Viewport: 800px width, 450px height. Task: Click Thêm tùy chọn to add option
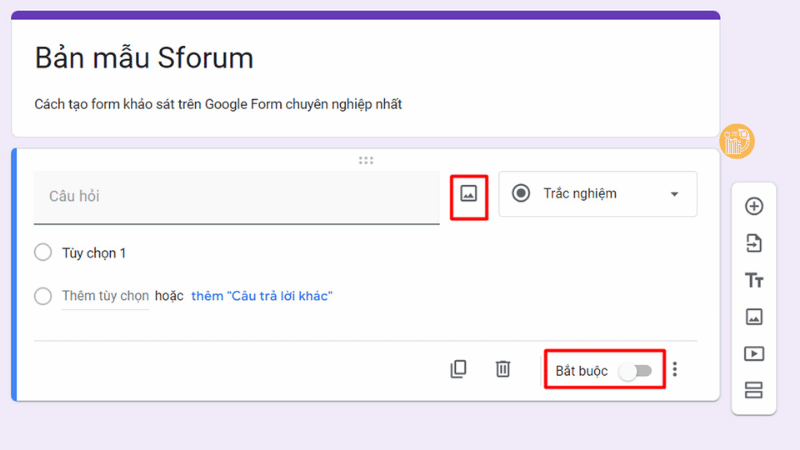click(105, 296)
